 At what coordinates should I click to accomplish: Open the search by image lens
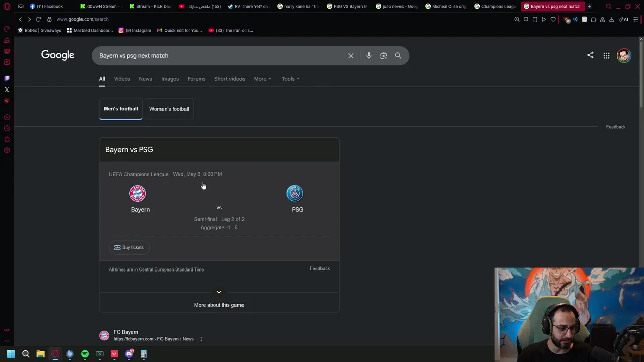tap(384, 56)
